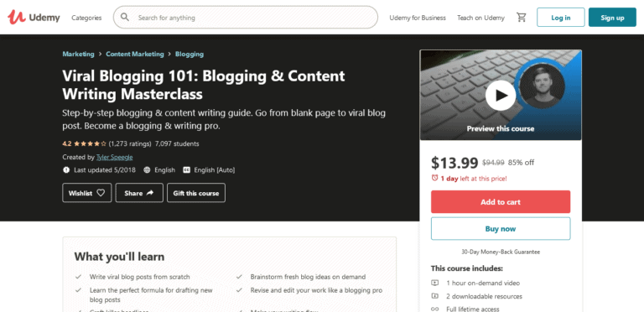Open Teach on Udemy

point(480,18)
